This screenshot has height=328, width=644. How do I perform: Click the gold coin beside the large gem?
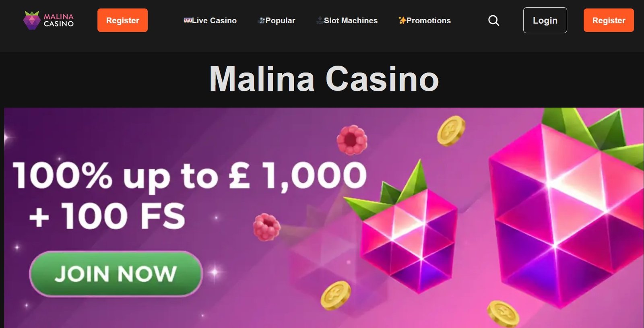(x=451, y=130)
